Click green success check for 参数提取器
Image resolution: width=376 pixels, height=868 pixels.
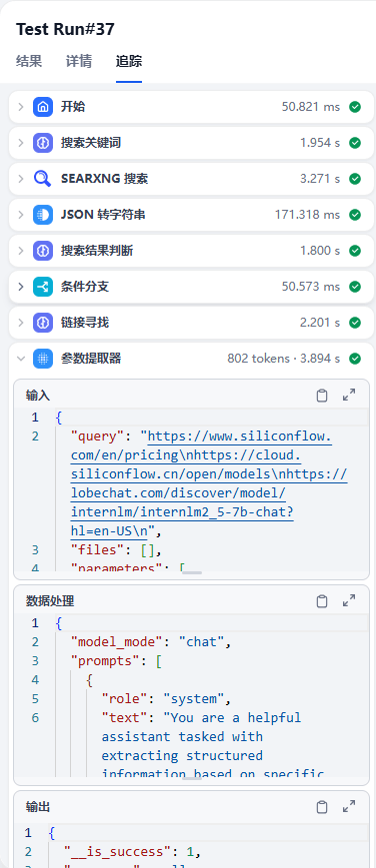[x=355, y=359]
